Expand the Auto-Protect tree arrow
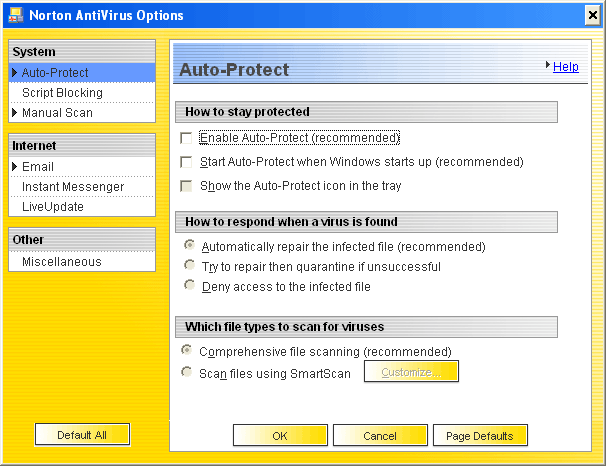The width and height of the screenshot is (606, 466). (14, 73)
